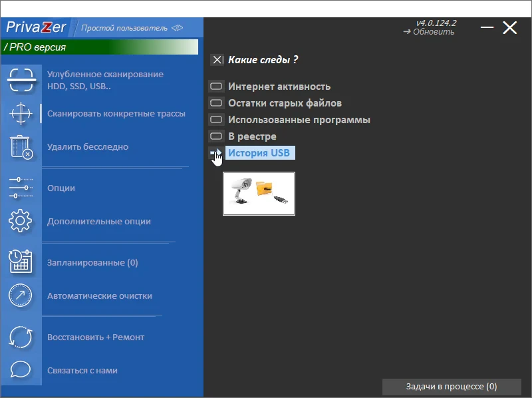The width and height of the screenshot is (532, 398).
Task: Toggle the Использованные программы checkbox
Action: [216, 120]
